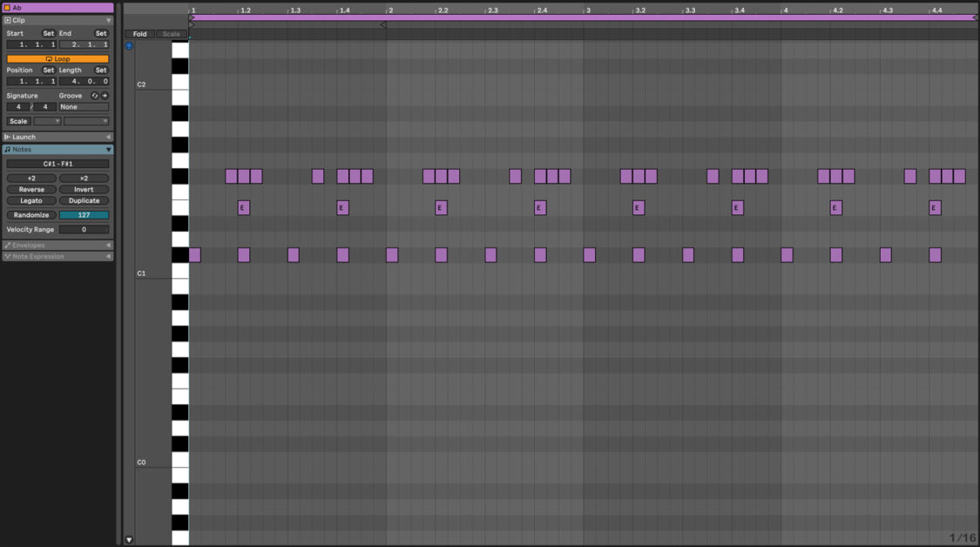Click the musical note icon on the Notes panel
Viewport: 980px width, 547px height.
(8, 149)
